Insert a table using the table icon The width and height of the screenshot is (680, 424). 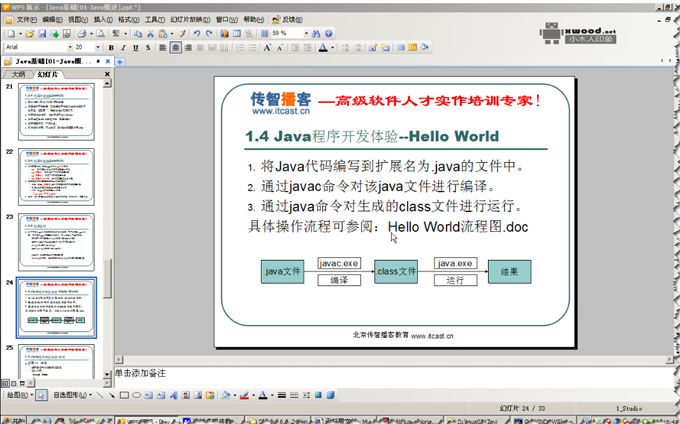coord(237,34)
